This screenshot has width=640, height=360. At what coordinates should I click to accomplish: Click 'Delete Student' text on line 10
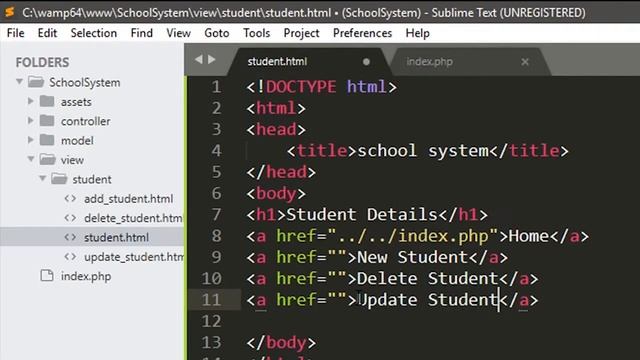coord(428,278)
